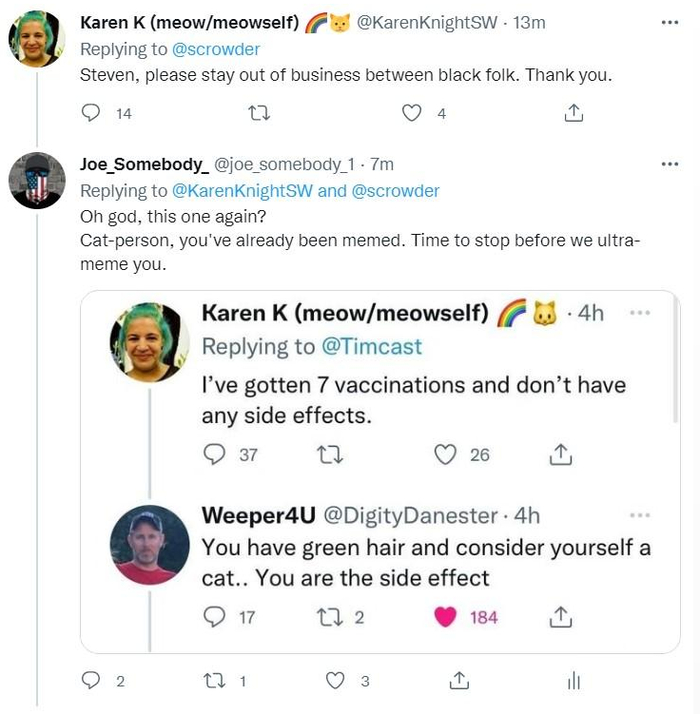Share Karen K's top tweet

coord(573,114)
